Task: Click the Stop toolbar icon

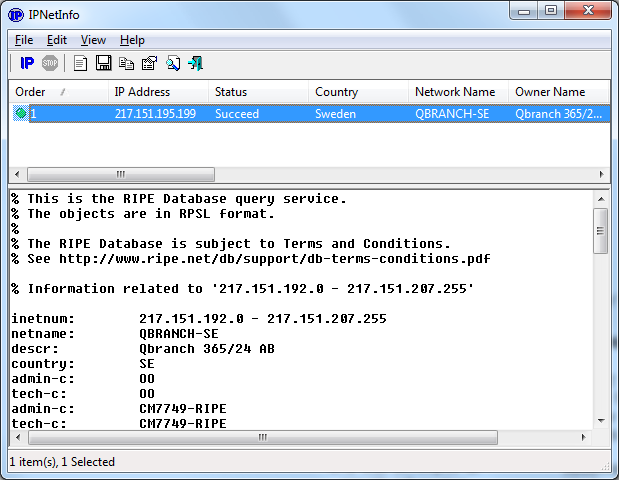Action: point(50,63)
